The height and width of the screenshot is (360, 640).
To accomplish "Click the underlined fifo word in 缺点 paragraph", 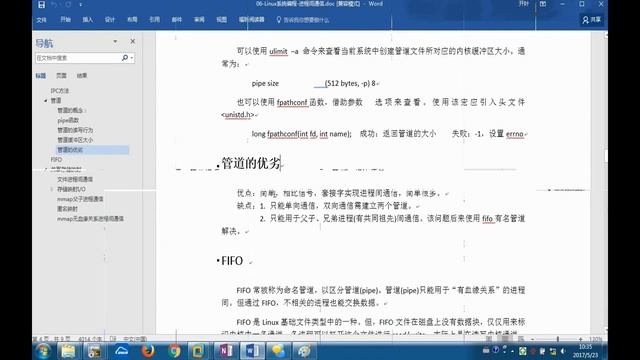I will 487,219.
